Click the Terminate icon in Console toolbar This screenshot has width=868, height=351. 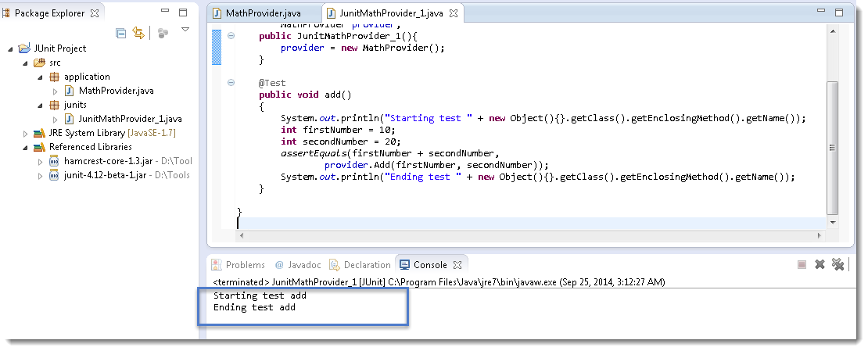(802, 265)
